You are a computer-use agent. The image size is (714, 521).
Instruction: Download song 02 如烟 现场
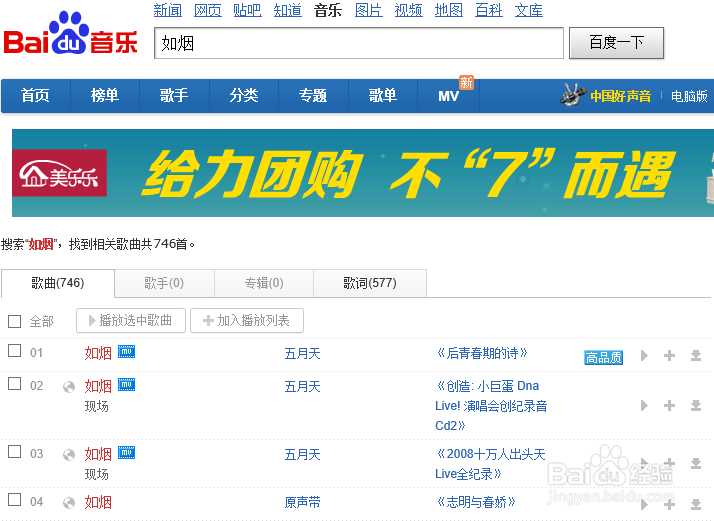pos(696,406)
